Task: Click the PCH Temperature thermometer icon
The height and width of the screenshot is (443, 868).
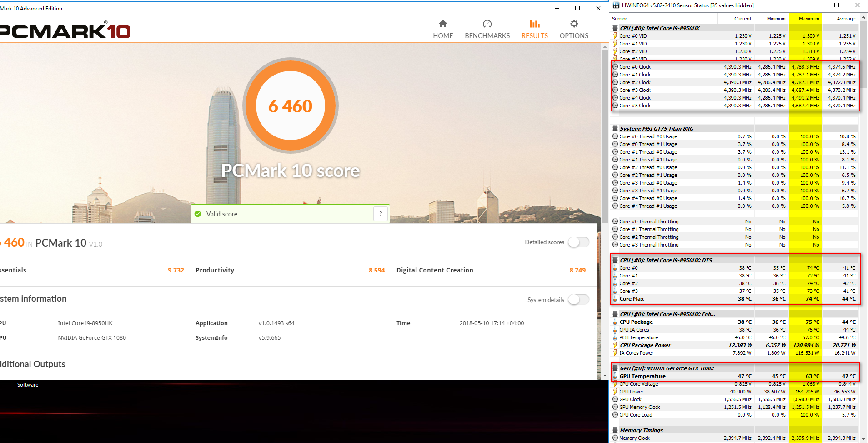Action: [x=615, y=337]
